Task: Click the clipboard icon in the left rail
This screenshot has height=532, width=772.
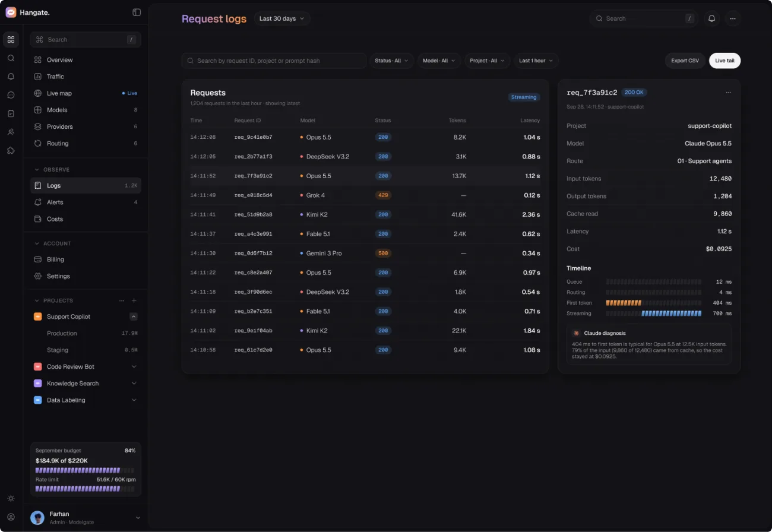Action: pos(11,113)
